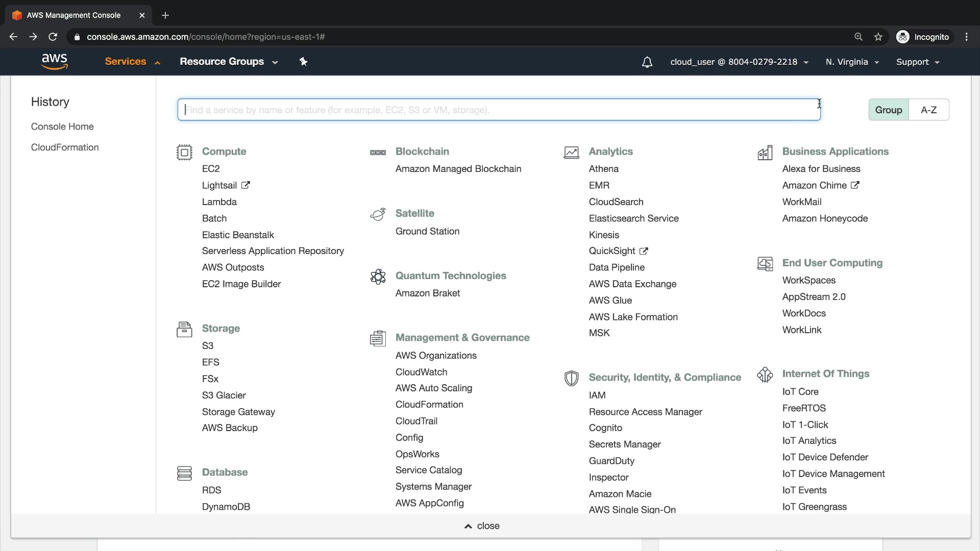Collapse the Services menu
This screenshot has width=980, height=551.
tap(132, 62)
